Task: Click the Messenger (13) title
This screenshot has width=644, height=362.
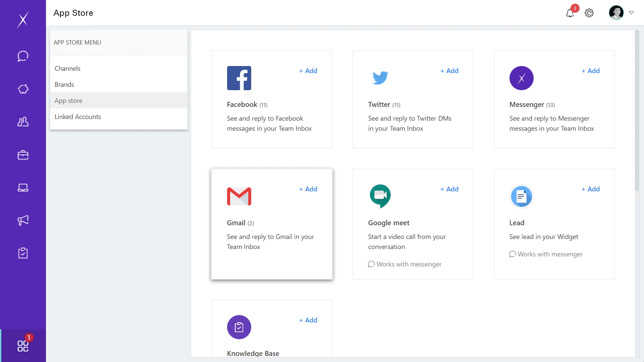Action: point(532,105)
